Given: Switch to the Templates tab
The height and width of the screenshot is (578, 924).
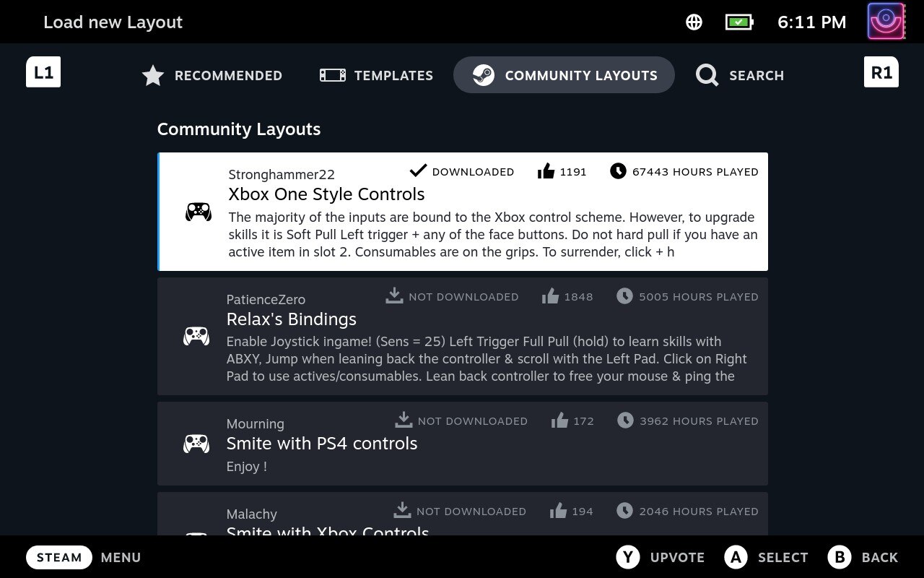Looking at the screenshot, I should pyautogui.click(x=376, y=75).
